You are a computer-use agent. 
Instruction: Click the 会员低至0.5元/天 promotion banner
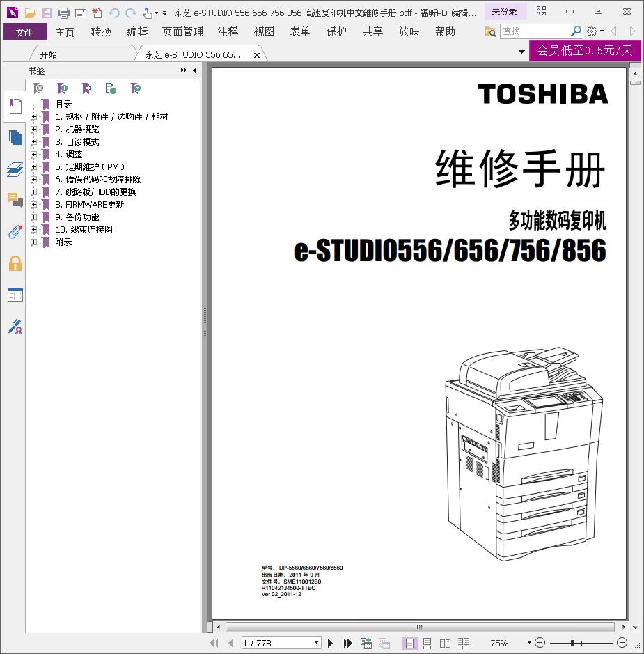click(585, 50)
